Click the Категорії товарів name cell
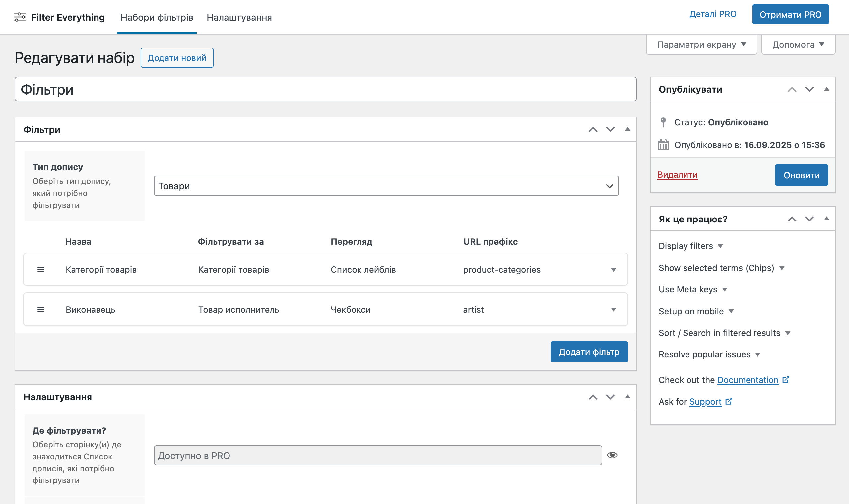Image resolution: width=849 pixels, height=504 pixels. click(101, 269)
